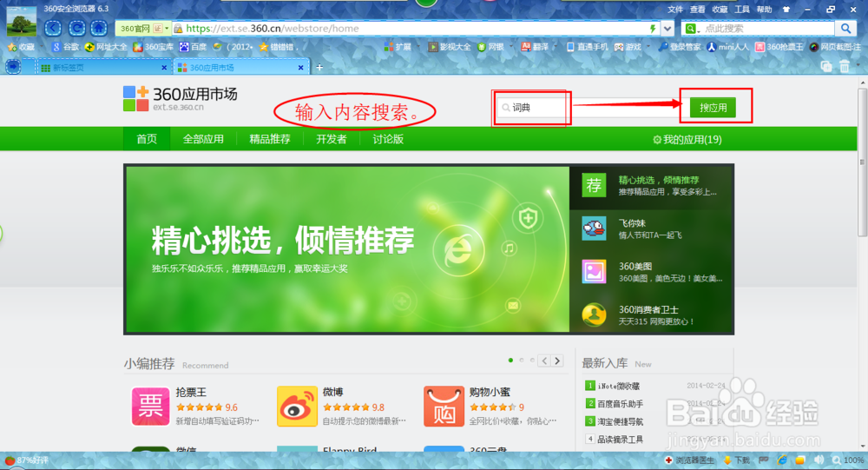Open the 帮助 menu
The height and width of the screenshot is (470, 868).
point(764,9)
